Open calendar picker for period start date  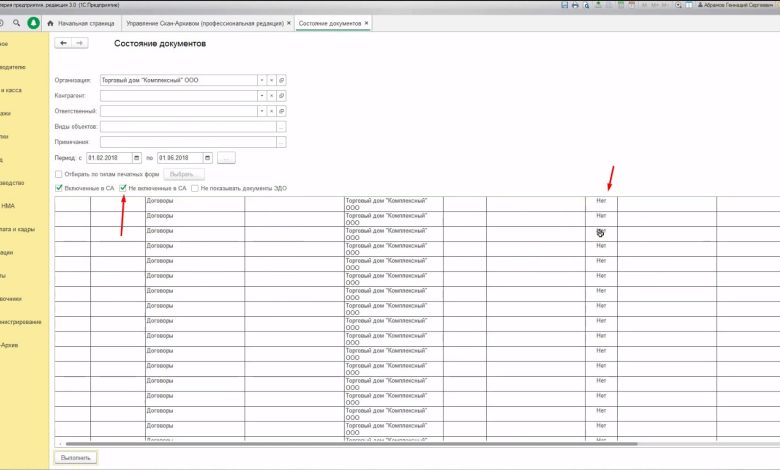click(x=136, y=158)
